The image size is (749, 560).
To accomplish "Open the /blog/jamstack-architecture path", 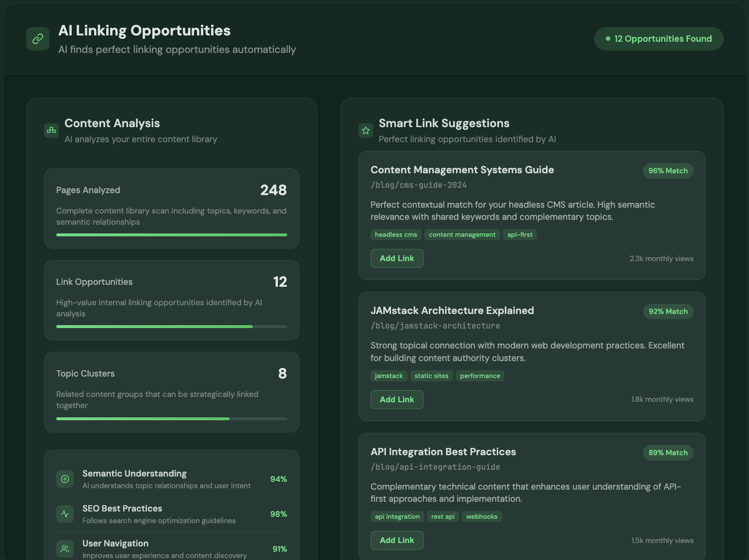I will [435, 326].
